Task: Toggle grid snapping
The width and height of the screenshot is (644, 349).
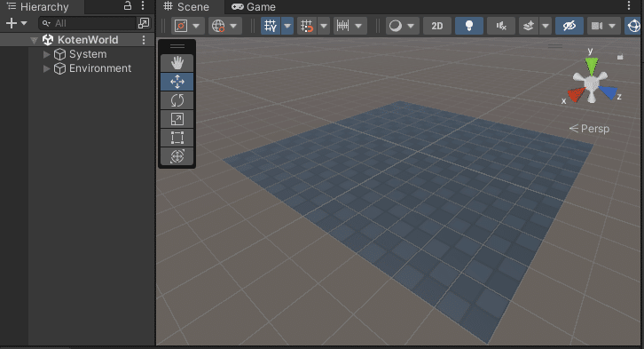Action: point(307,26)
